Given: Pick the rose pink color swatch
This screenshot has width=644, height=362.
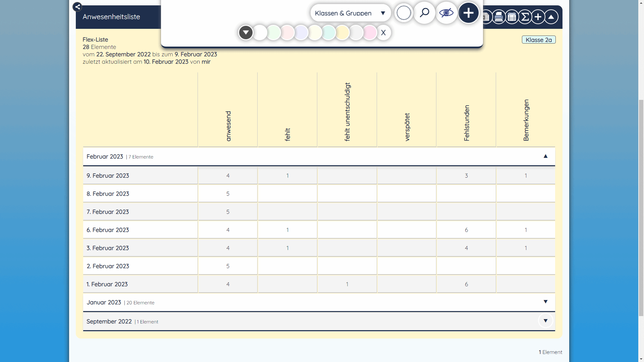Looking at the screenshot, I should [x=370, y=33].
